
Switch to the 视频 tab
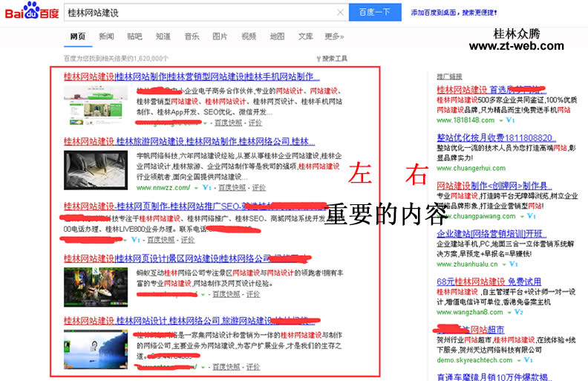(249, 36)
